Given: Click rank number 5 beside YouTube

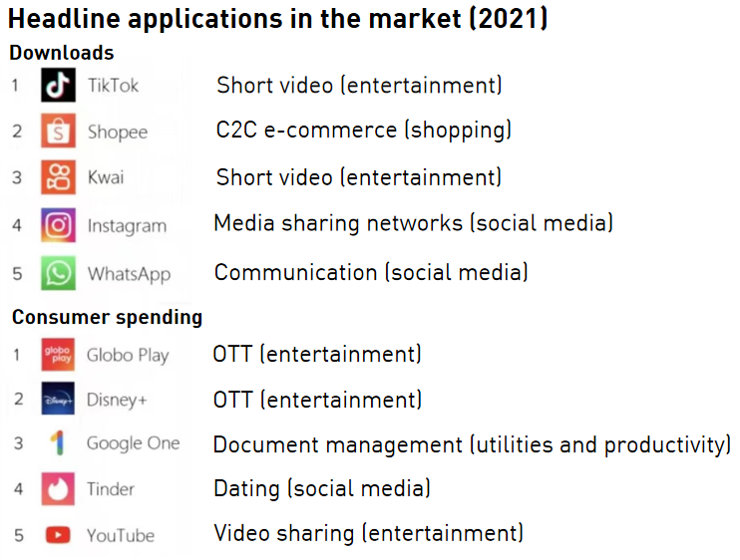Looking at the screenshot, I should pyautogui.click(x=18, y=535).
